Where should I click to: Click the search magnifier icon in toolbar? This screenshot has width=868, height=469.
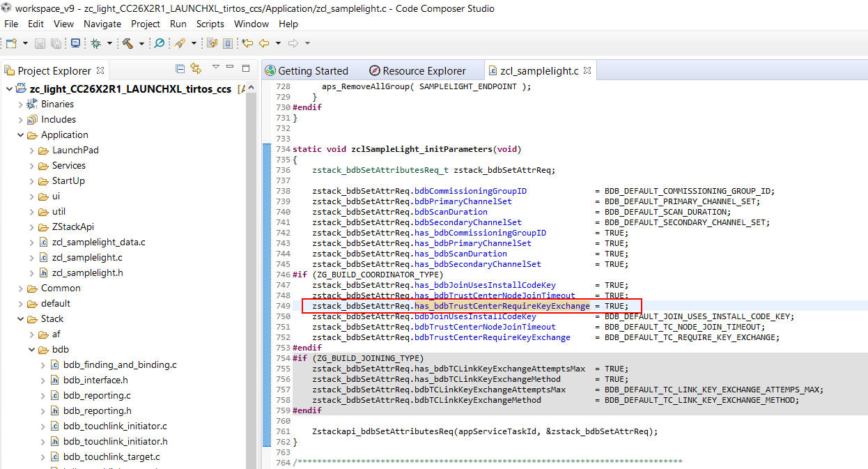click(159, 43)
